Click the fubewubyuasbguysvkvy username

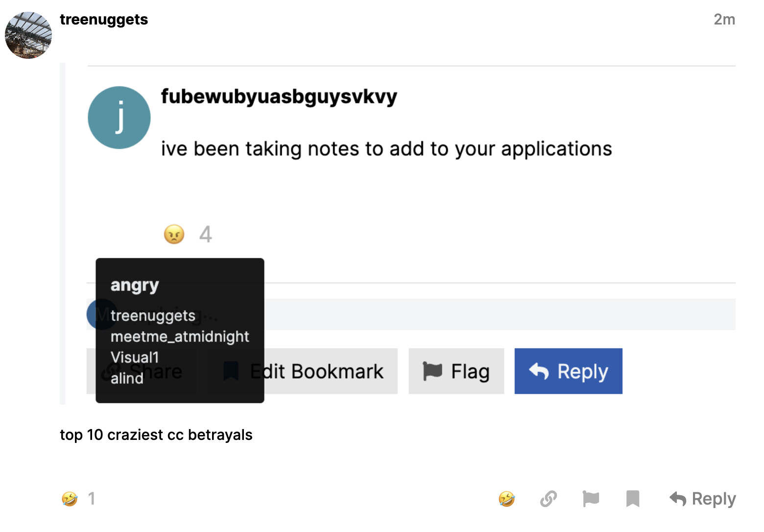(x=279, y=97)
